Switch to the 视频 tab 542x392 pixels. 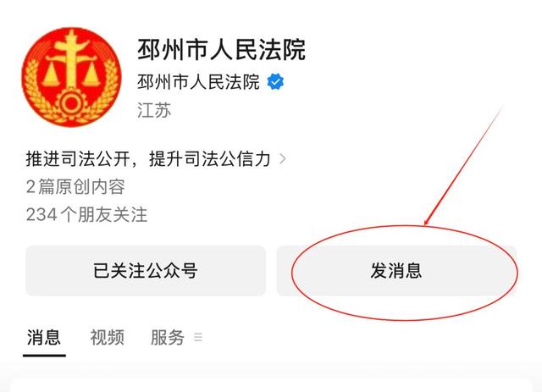[x=108, y=337]
